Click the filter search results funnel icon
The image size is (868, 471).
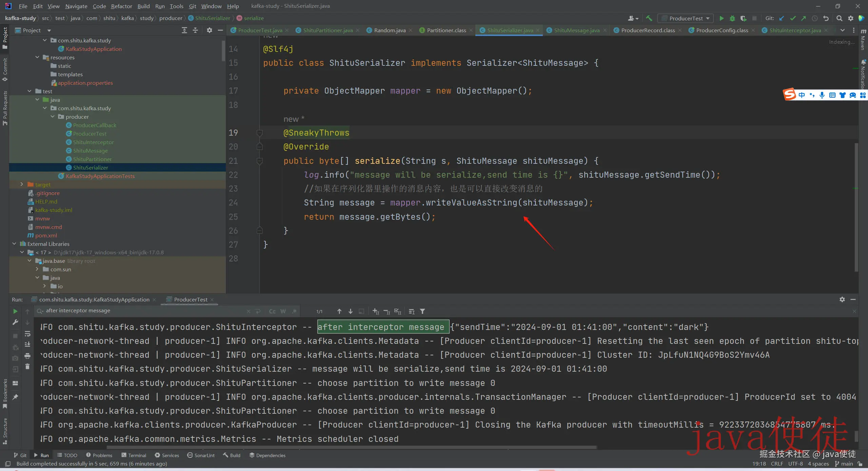[422, 311]
